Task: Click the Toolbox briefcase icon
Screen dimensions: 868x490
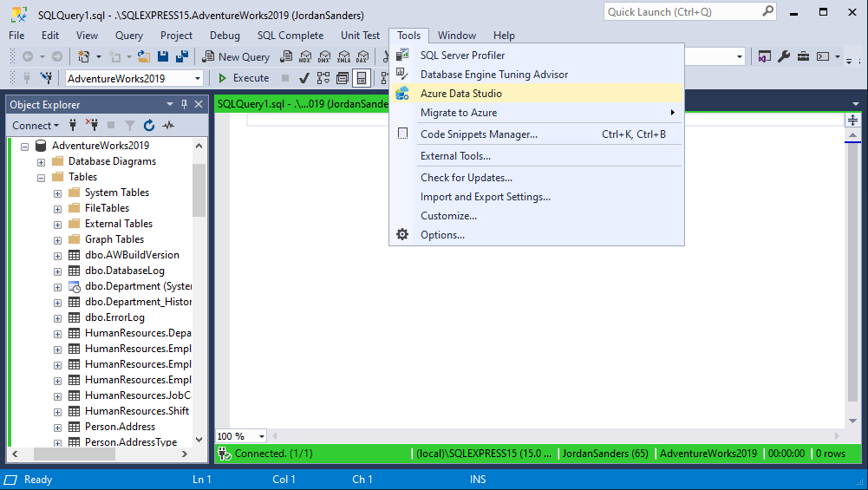Action: point(803,56)
